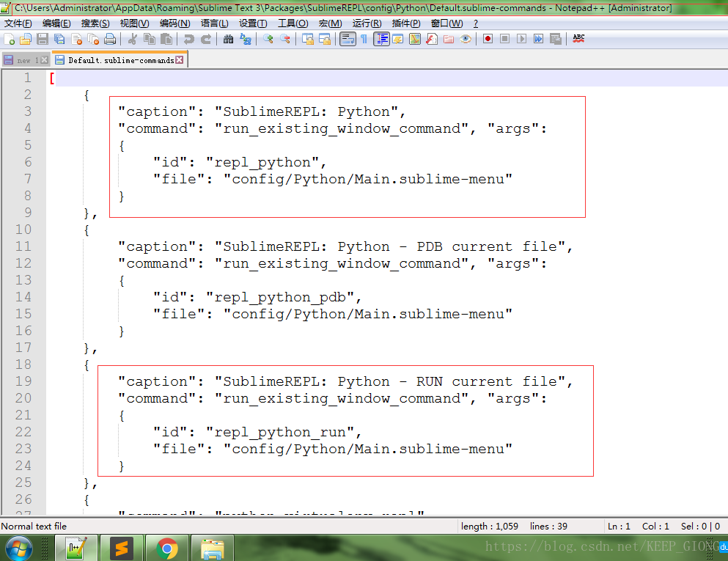Toggle word wrap in the toolbar
The image size is (728, 561).
(348, 39)
